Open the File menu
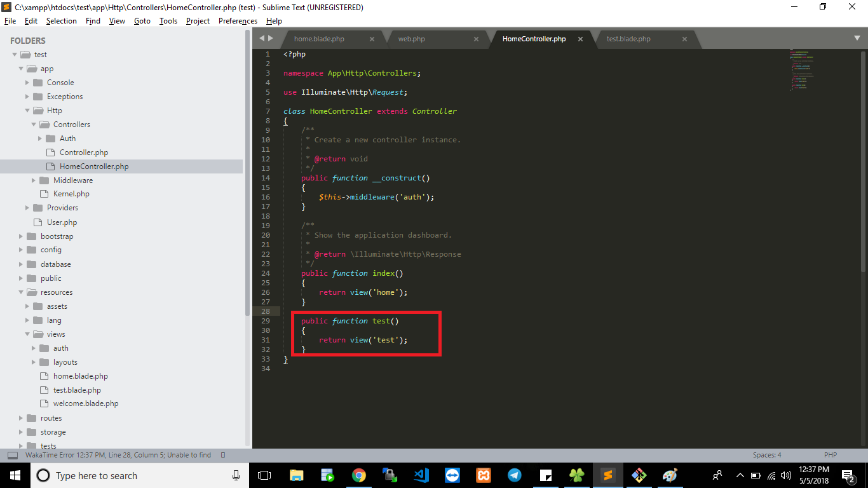The width and height of the screenshot is (868, 488). tap(10, 21)
